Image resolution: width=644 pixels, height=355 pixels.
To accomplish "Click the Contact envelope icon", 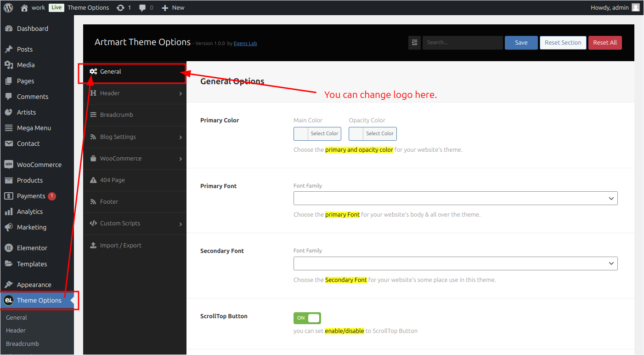I will 8,143.
